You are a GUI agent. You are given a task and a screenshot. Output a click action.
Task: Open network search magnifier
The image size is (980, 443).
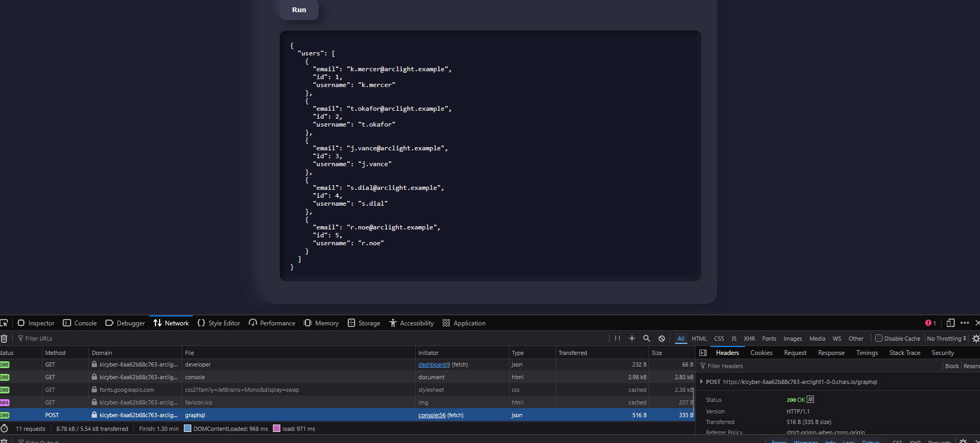click(646, 339)
